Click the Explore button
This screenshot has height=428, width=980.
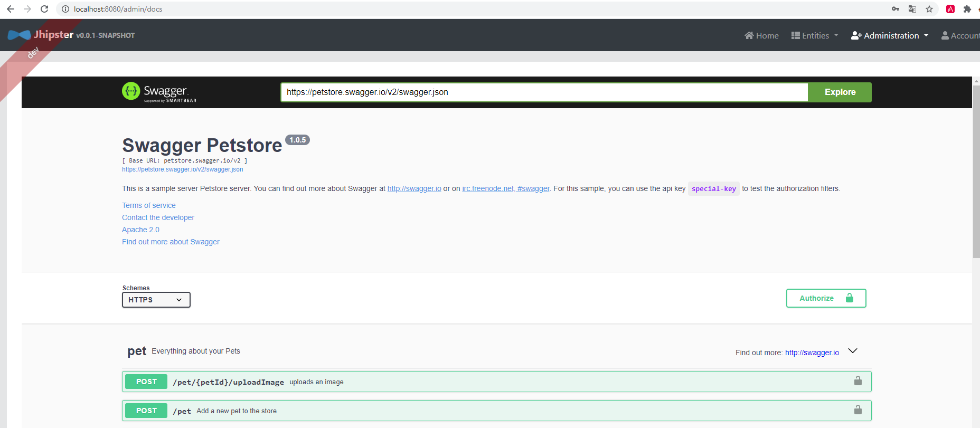(x=840, y=92)
